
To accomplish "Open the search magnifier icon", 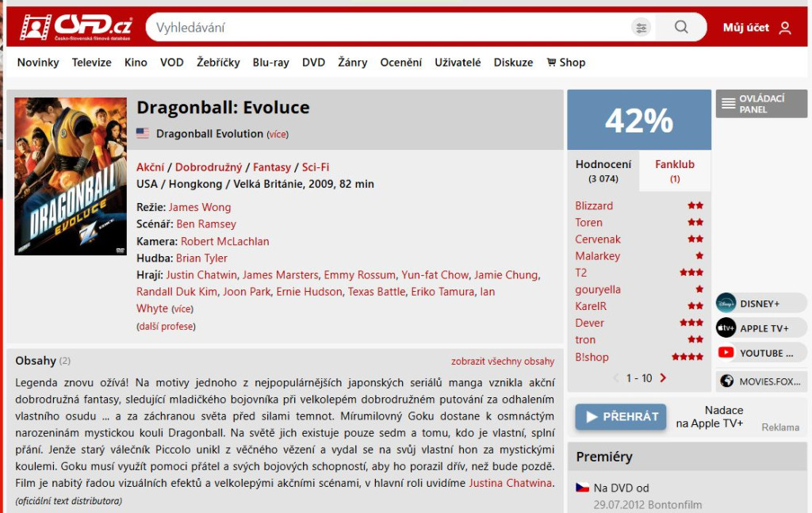I will pyautogui.click(x=680, y=27).
